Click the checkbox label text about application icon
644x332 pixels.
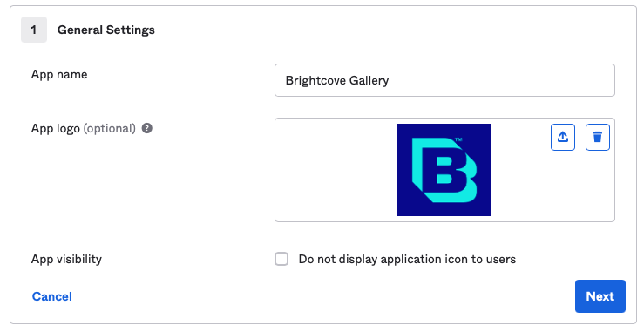coord(407,260)
